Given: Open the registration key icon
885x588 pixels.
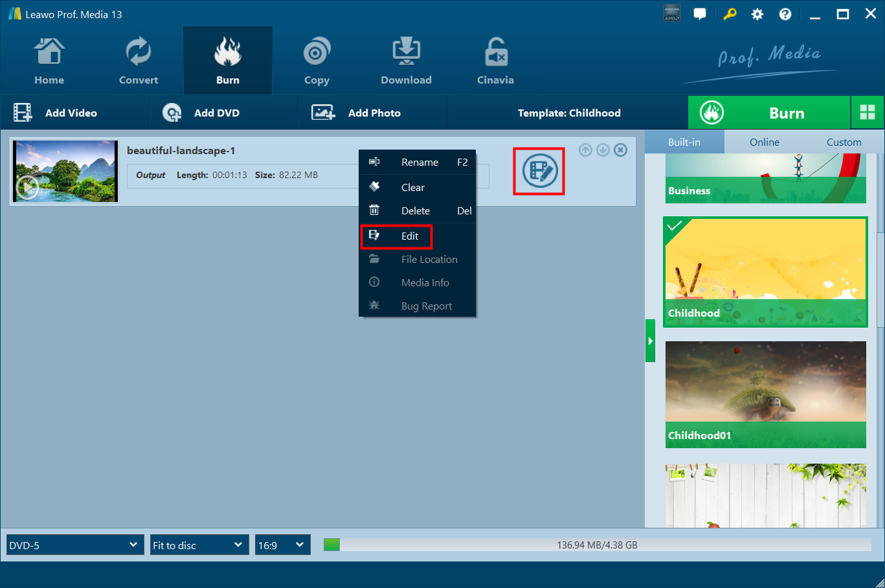Looking at the screenshot, I should pyautogui.click(x=730, y=14).
